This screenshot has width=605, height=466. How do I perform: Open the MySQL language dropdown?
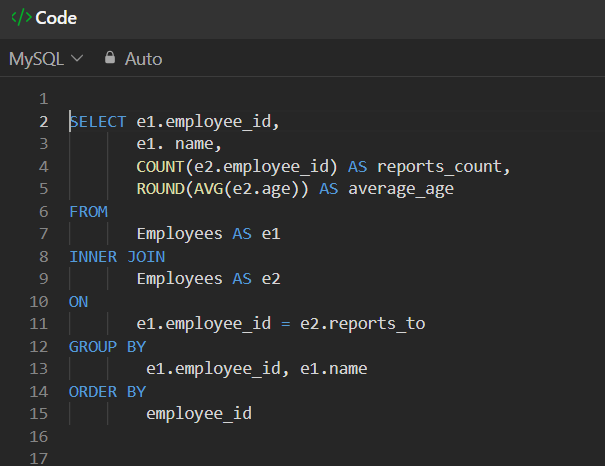pyautogui.click(x=46, y=59)
